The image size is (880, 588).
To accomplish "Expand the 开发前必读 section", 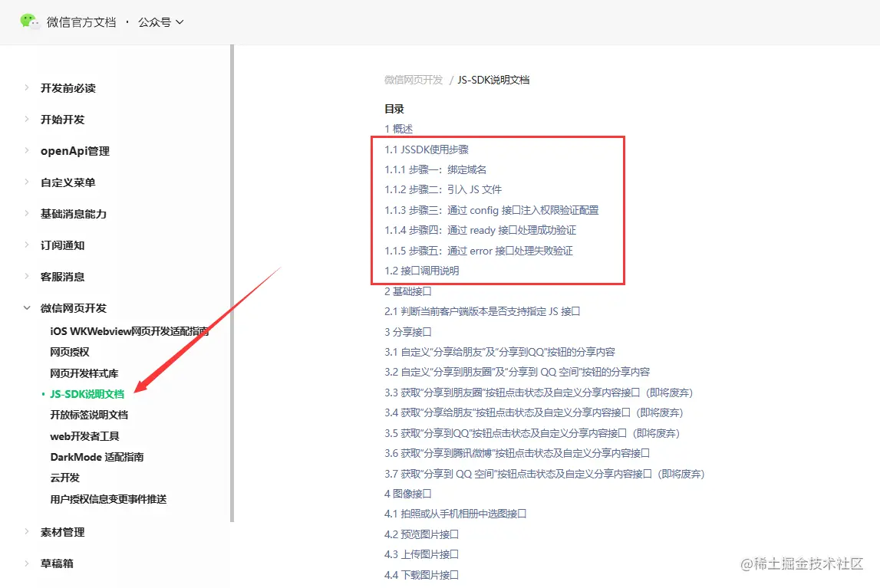I will (x=68, y=88).
